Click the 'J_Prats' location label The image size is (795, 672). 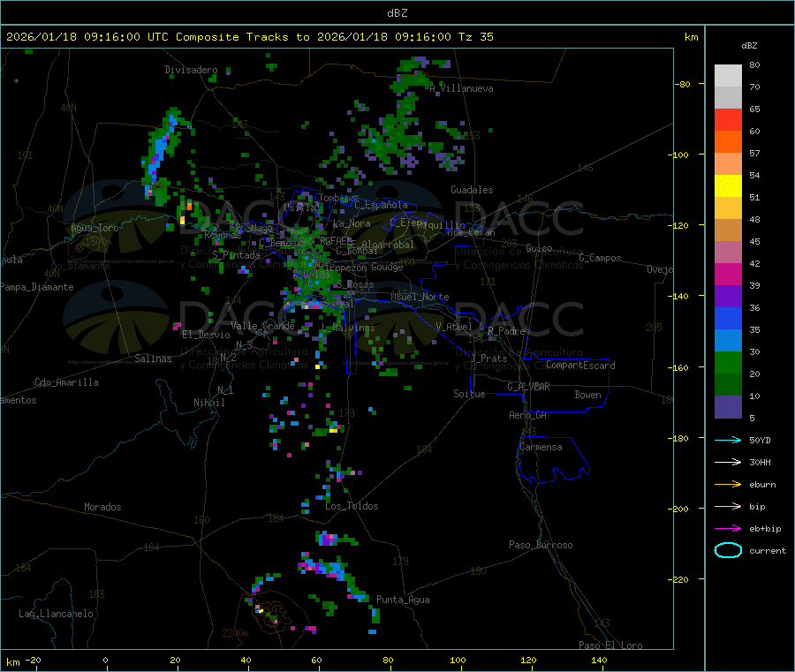[489, 359]
